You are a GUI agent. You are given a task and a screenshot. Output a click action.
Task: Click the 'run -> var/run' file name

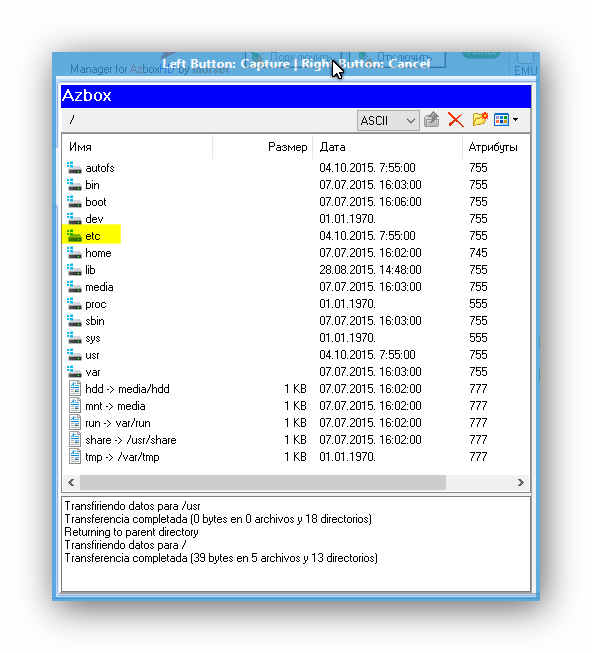click(118, 423)
